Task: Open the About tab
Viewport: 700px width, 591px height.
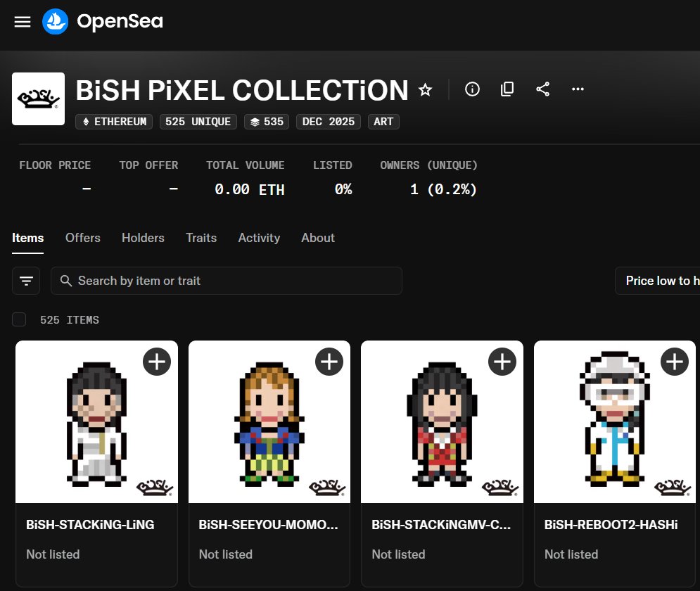Action: tap(318, 238)
